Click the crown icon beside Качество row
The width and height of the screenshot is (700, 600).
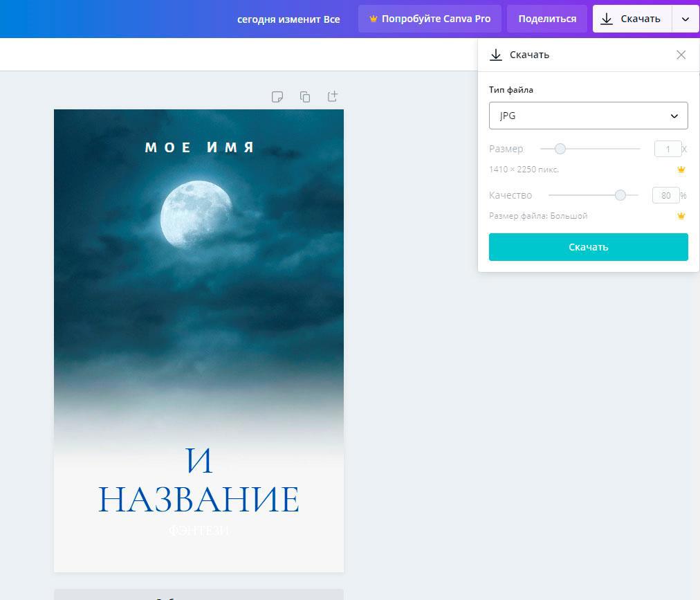(x=681, y=216)
